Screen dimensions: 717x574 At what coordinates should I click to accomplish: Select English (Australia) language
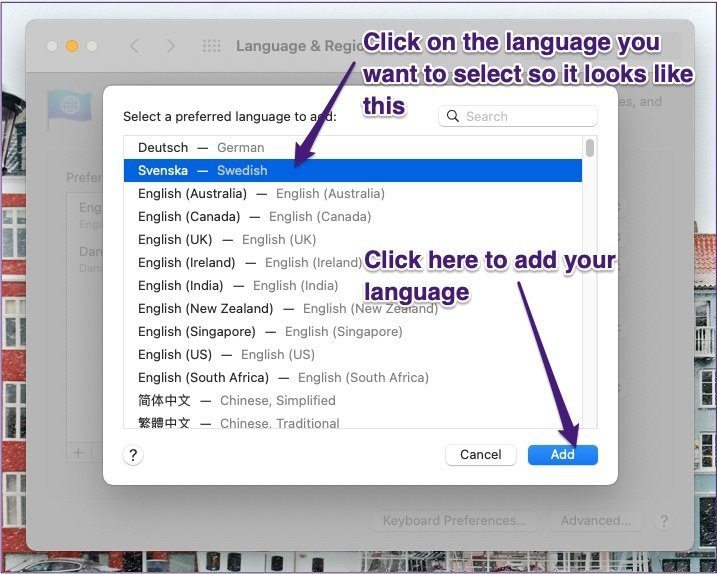[353, 193]
